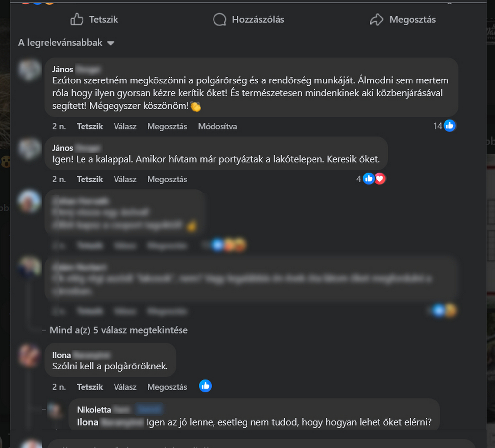Click the Megosztás share arrow icon

pyautogui.click(x=377, y=19)
